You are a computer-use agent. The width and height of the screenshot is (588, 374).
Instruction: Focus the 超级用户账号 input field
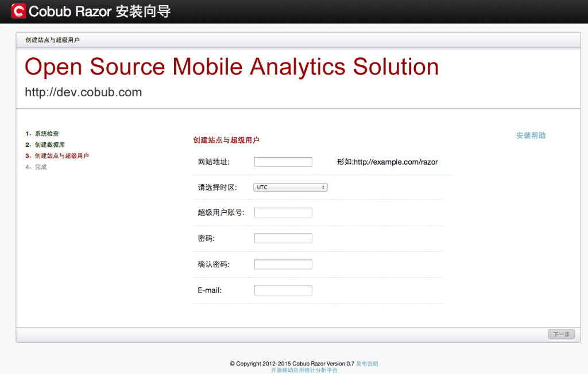[x=283, y=212]
